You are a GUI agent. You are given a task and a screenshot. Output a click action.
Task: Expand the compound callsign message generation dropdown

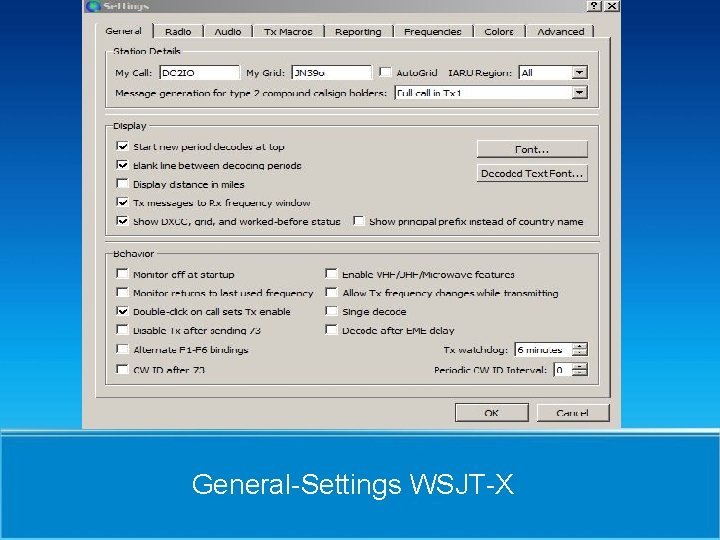[x=491, y=93]
